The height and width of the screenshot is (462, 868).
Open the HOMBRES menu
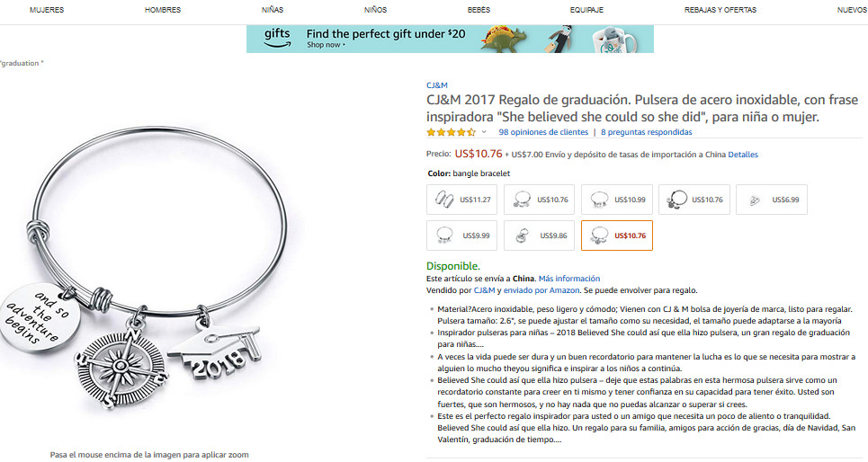[x=163, y=10]
